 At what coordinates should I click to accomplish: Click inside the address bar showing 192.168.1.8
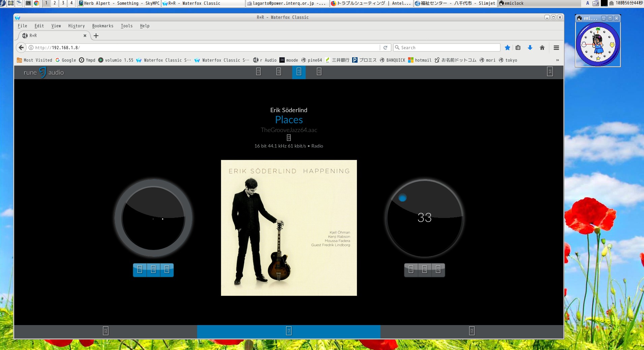(135, 47)
